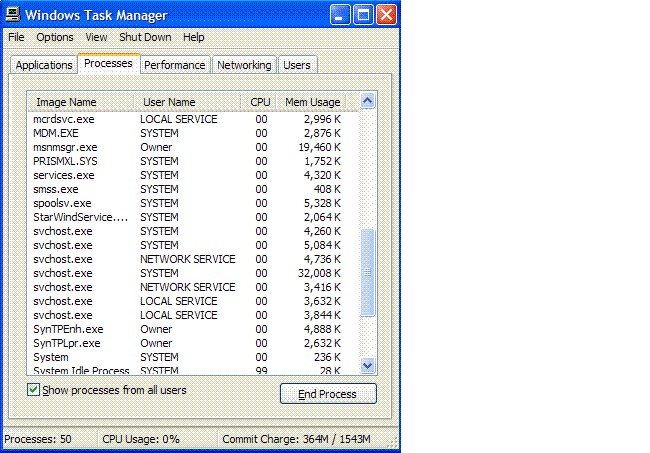Select the Users tab
Image resolution: width=650 pixels, height=453 pixels.
point(296,65)
